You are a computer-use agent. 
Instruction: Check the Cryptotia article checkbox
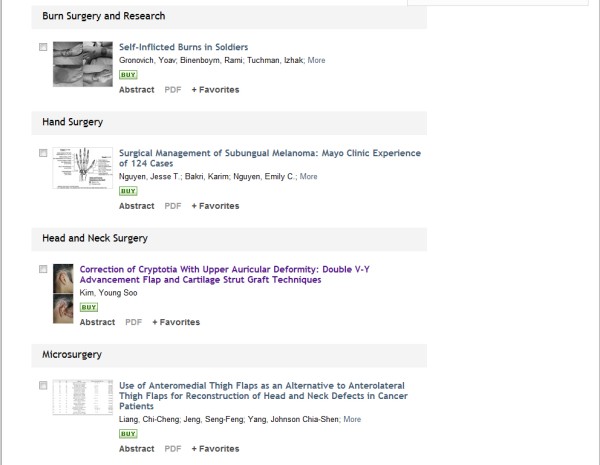click(43, 269)
